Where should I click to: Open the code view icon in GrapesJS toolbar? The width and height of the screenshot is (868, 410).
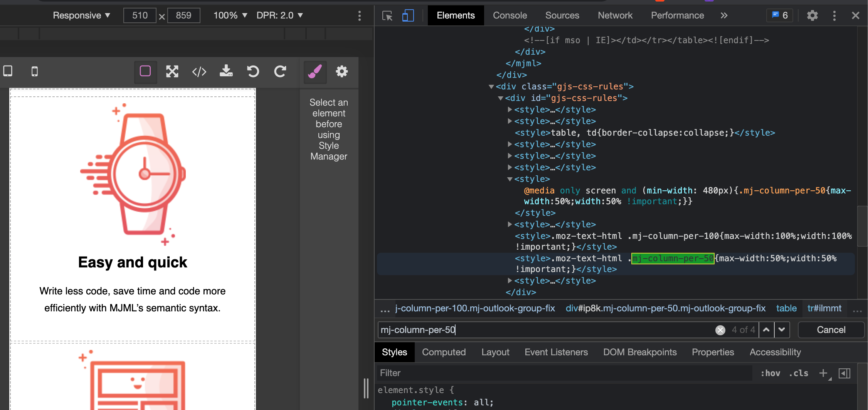point(199,72)
